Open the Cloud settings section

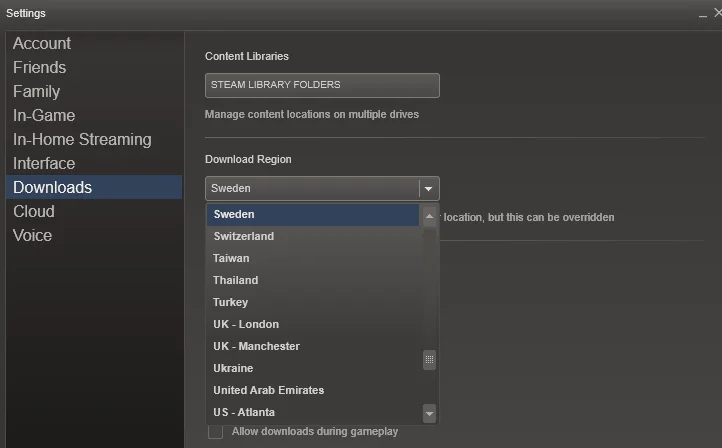point(93,211)
